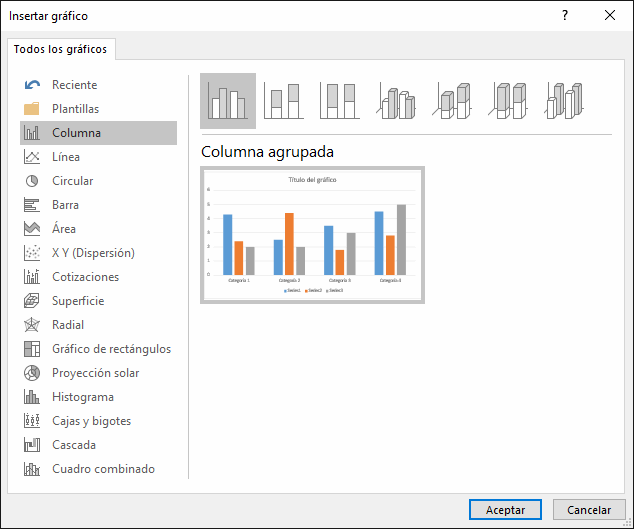The image size is (634, 529).
Task: Click the Columna agrupada preview thumbnail
Action: coord(312,235)
